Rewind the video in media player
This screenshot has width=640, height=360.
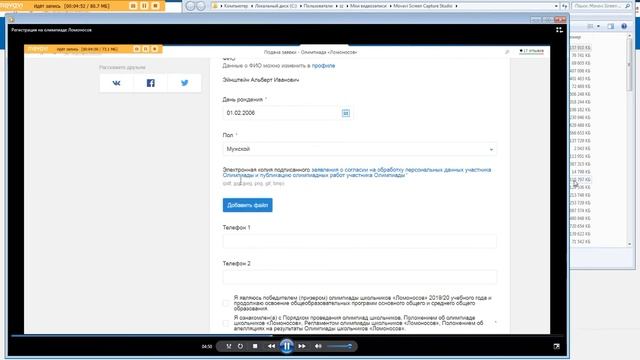point(271,346)
